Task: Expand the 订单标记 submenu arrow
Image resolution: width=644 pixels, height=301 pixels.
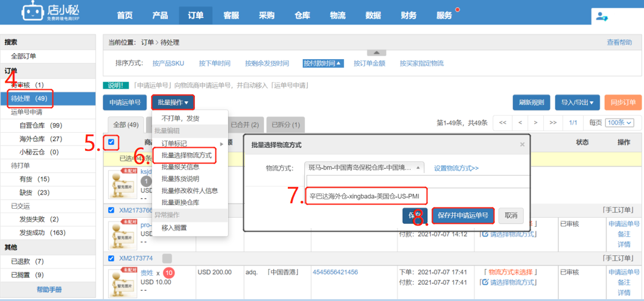Action: point(222,144)
